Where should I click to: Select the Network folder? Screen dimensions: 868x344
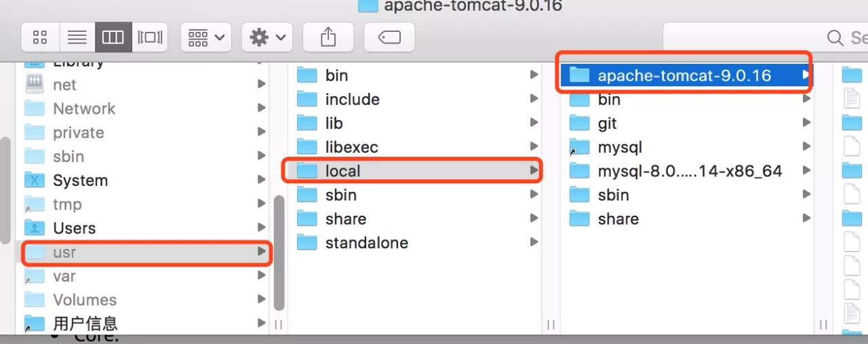coord(143,109)
